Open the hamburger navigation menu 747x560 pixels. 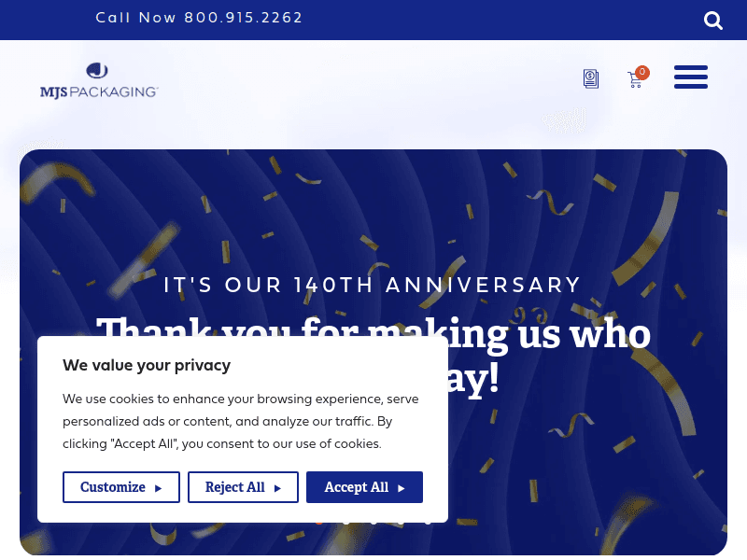click(x=691, y=77)
